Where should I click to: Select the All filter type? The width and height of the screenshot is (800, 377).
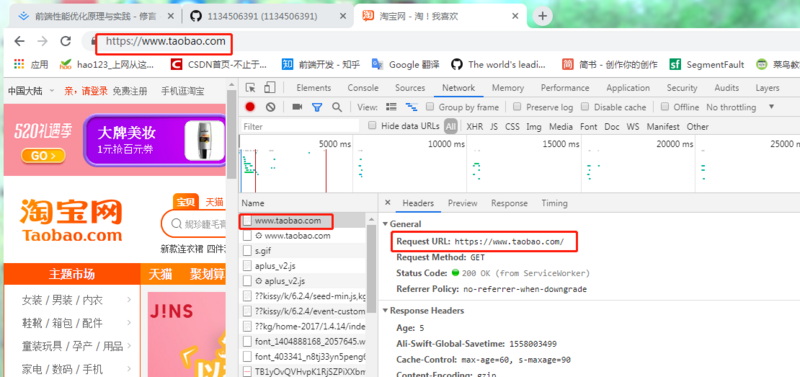click(451, 126)
